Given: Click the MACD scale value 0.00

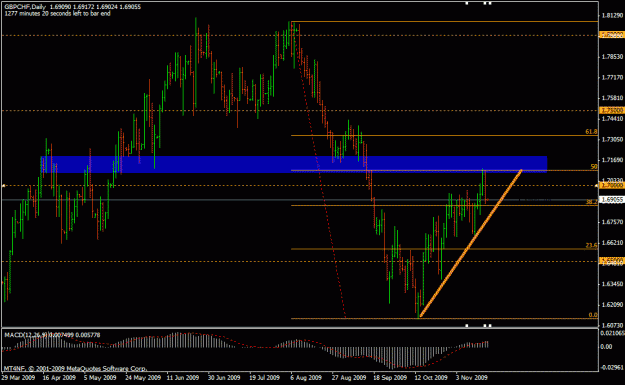Looking at the screenshot, I should [x=606, y=347].
